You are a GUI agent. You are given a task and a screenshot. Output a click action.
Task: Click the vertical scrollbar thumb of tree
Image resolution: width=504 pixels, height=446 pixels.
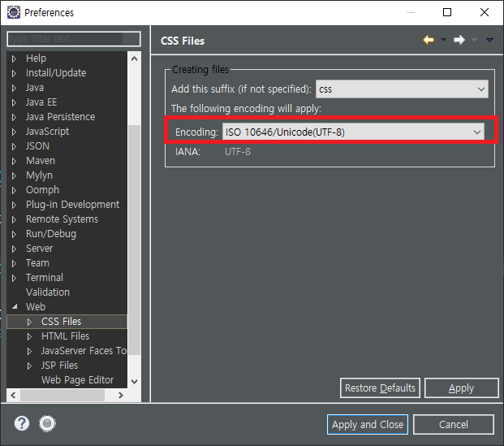pos(135,240)
